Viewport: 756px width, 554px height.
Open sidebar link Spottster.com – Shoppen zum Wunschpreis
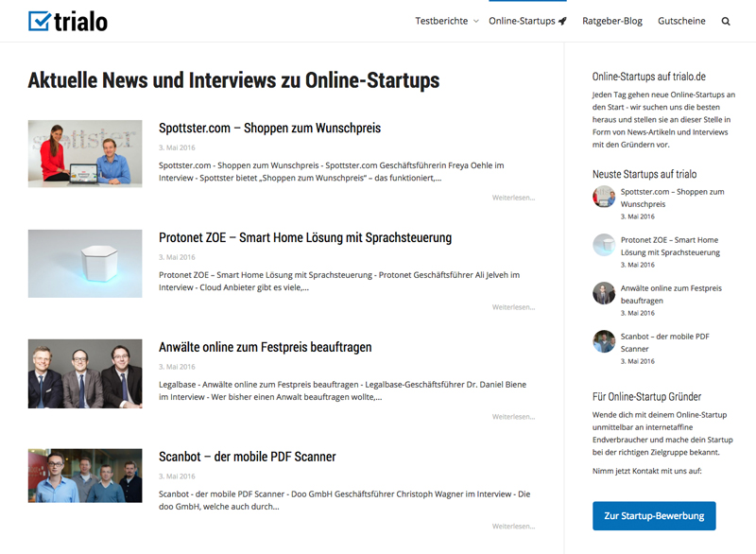point(672,198)
